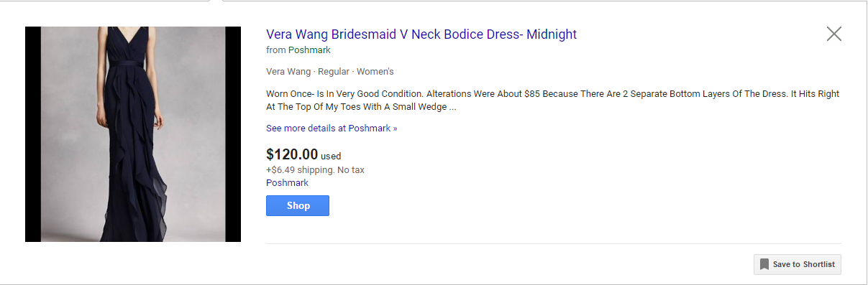
Task: Open See more details at Poshmark
Action: click(x=332, y=128)
